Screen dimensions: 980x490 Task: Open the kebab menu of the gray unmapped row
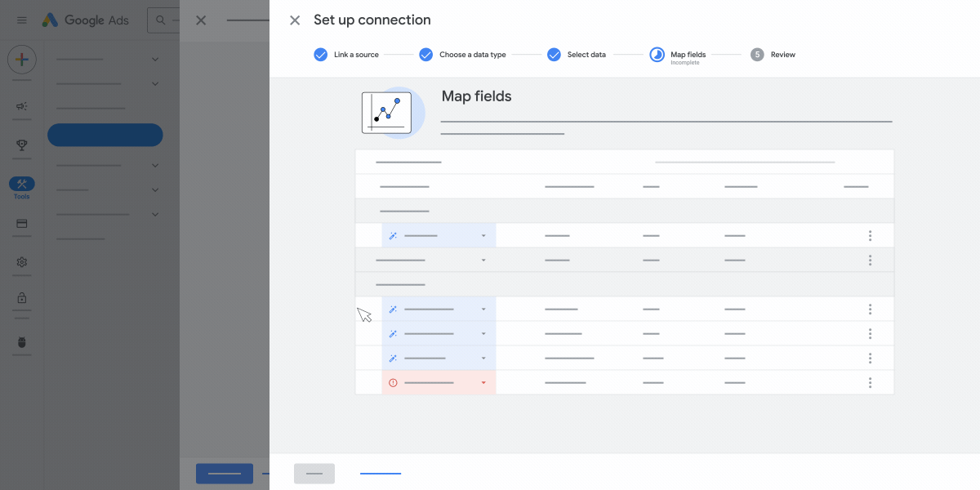[870, 260]
